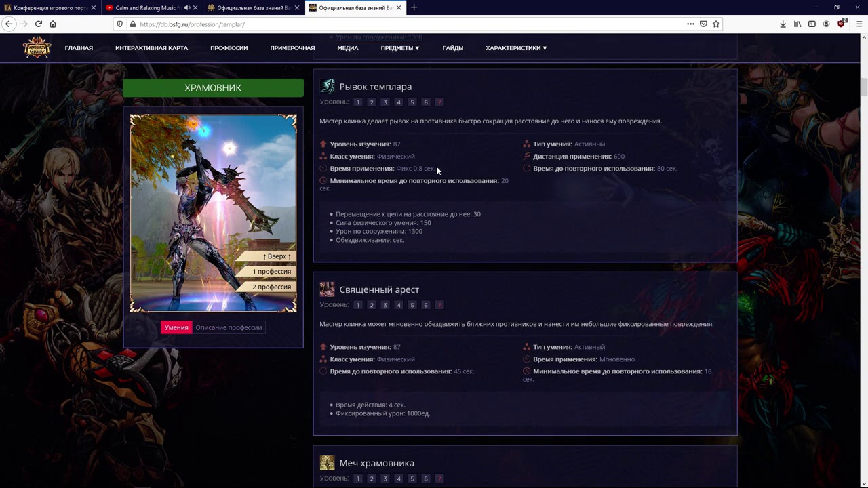The width and height of the screenshot is (868, 488).
Task: Select level 7 for Священный арест
Action: click(439, 305)
